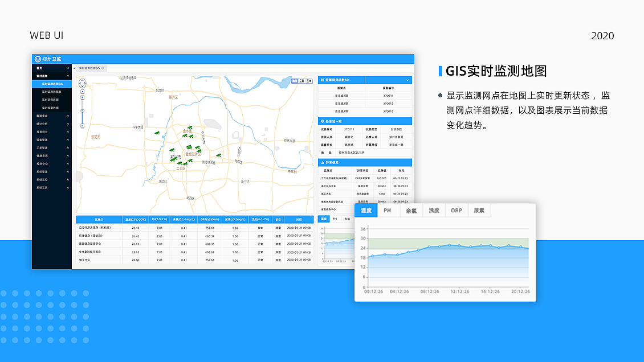644x362 pixels.
Task: Click the GIS实时监测地图 heading
Action: tap(496, 71)
